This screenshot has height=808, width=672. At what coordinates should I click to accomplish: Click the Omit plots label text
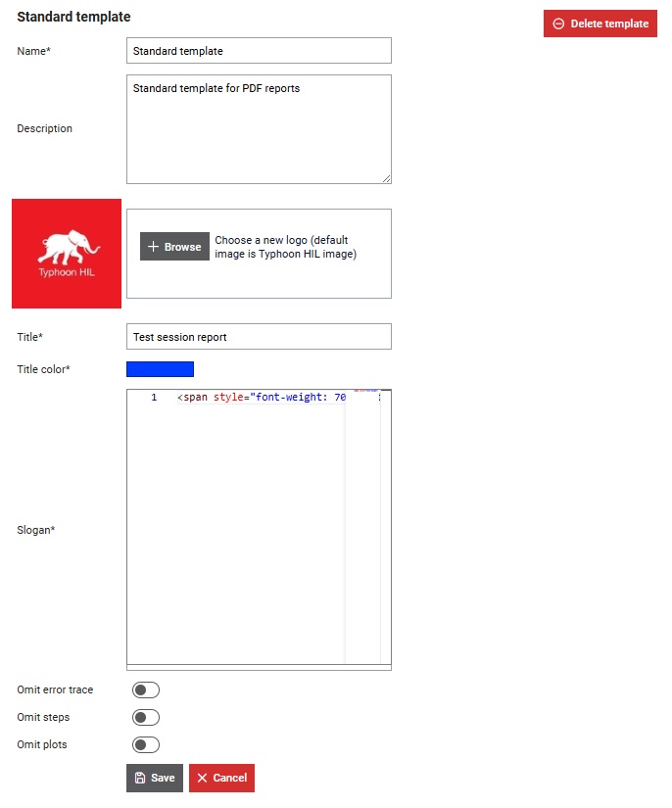(42, 745)
